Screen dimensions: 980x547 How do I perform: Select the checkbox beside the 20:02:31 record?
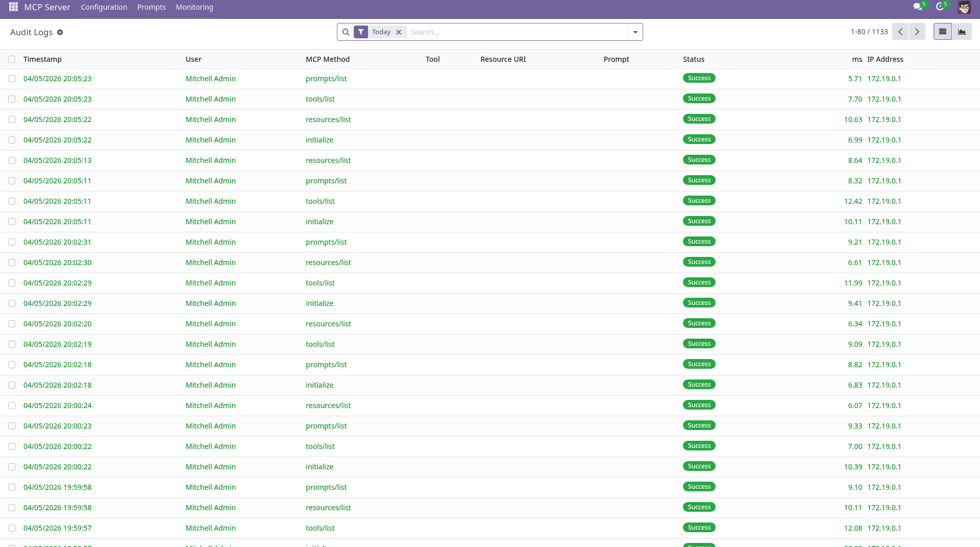coord(12,242)
